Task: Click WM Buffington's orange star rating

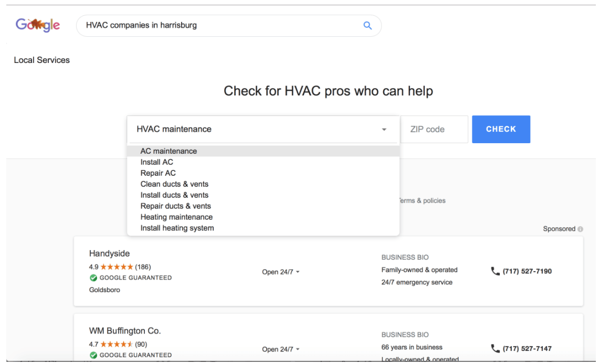Action: [117, 344]
